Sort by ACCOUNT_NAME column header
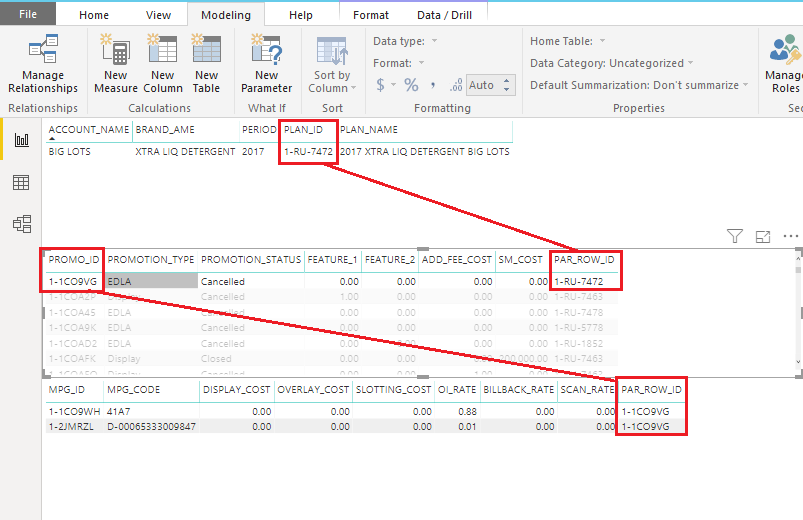This screenshot has height=520, width=803. tap(89, 130)
